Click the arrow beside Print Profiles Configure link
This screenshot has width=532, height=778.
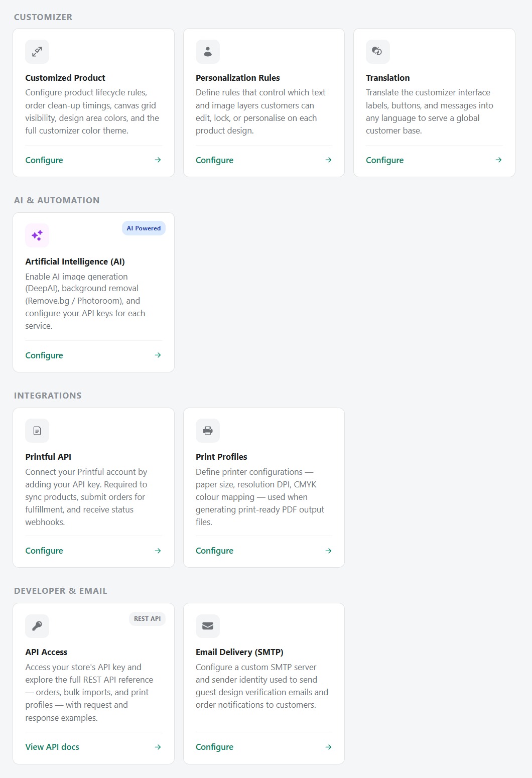[328, 551]
